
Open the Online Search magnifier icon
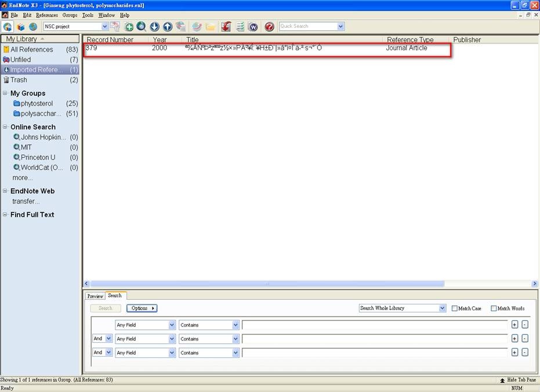pyautogui.click(x=141, y=27)
